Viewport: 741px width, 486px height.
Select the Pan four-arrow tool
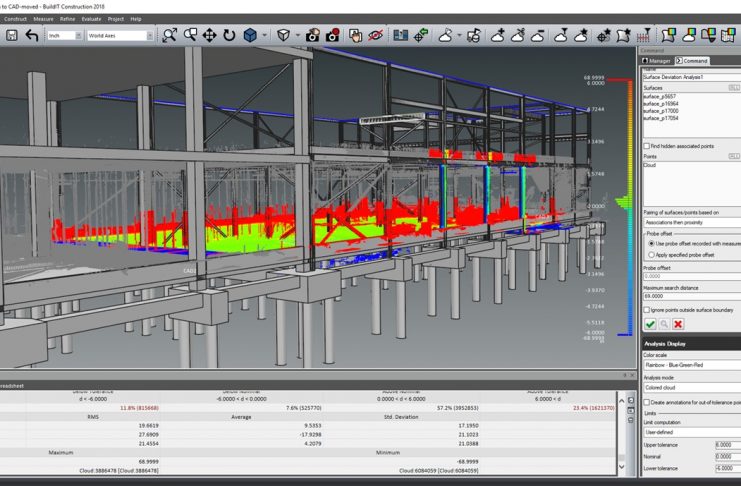click(x=210, y=35)
